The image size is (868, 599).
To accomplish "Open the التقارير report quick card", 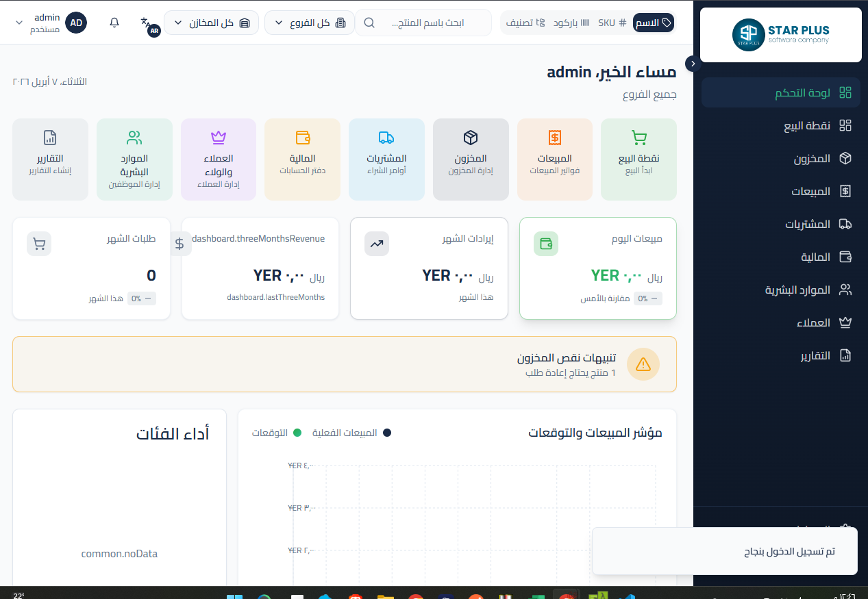I will [x=50, y=159].
